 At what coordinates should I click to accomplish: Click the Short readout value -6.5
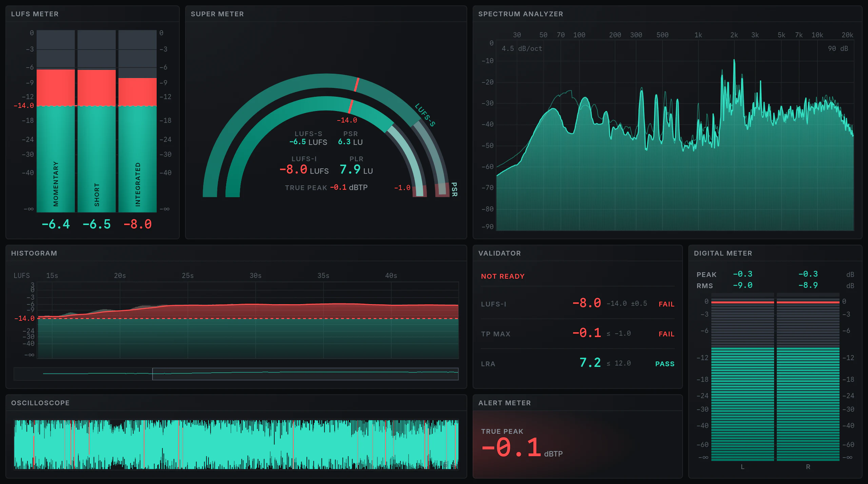click(97, 224)
